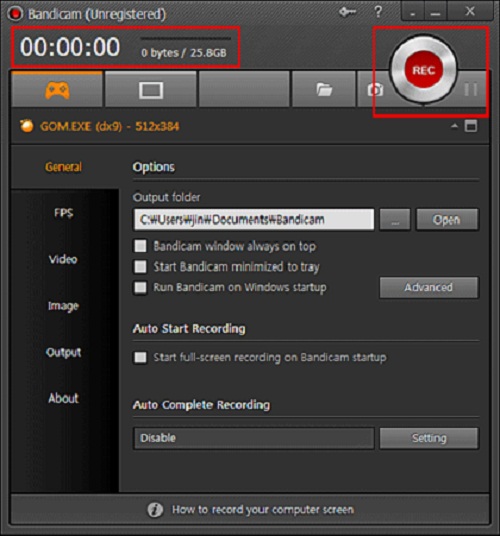
Task: Open the About tab
Action: [x=64, y=398]
